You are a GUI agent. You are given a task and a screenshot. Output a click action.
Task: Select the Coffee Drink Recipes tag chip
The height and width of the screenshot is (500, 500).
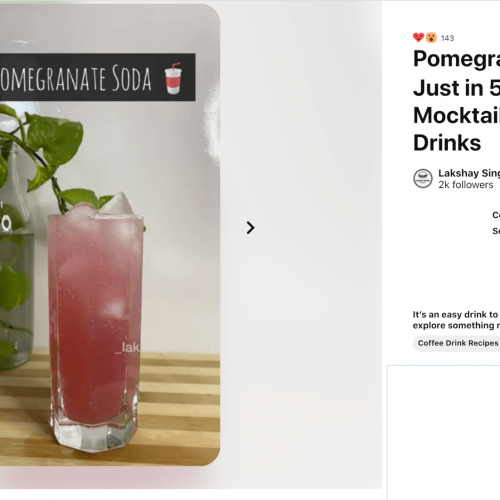tap(457, 343)
